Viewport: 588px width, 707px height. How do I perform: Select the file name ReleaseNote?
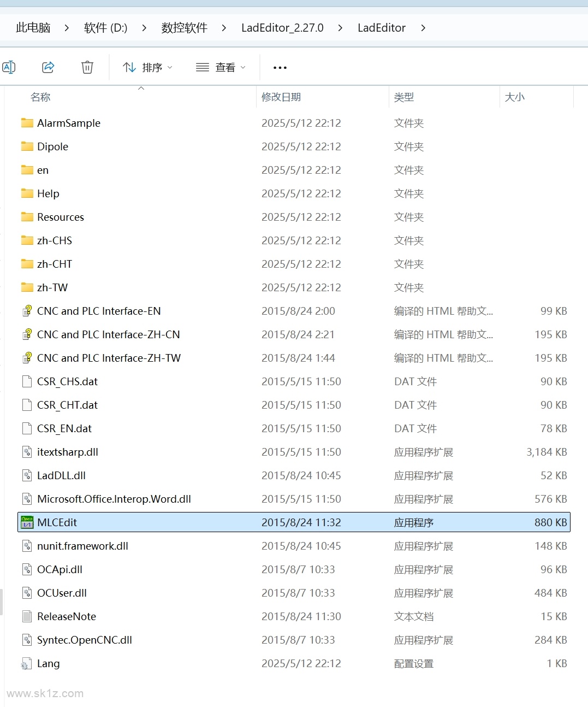tap(67, 616)
